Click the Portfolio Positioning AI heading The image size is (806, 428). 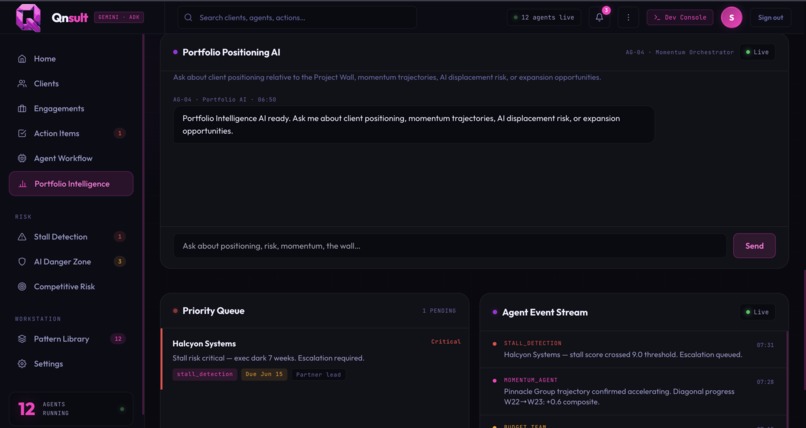click(231, 52)
